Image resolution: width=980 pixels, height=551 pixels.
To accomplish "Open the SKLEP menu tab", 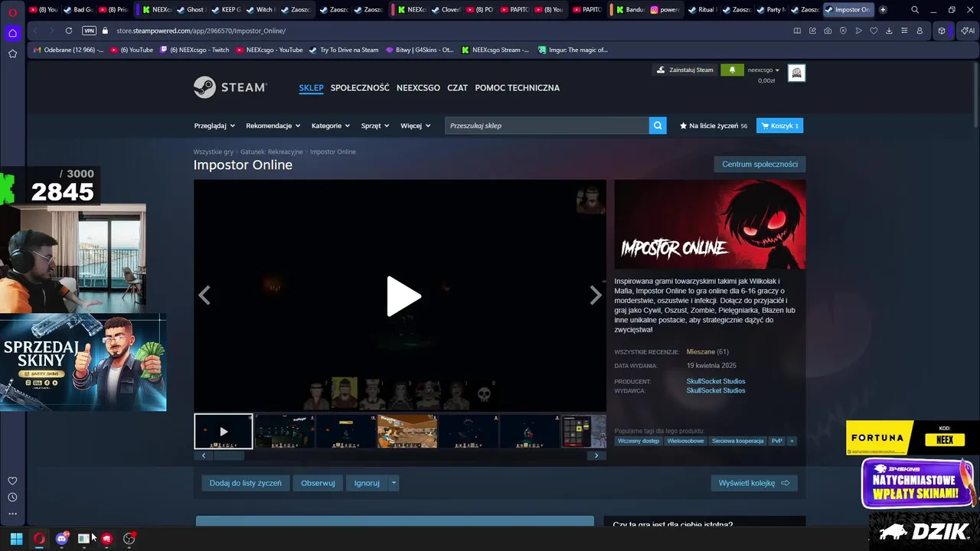I will click(x=311, y=88).
